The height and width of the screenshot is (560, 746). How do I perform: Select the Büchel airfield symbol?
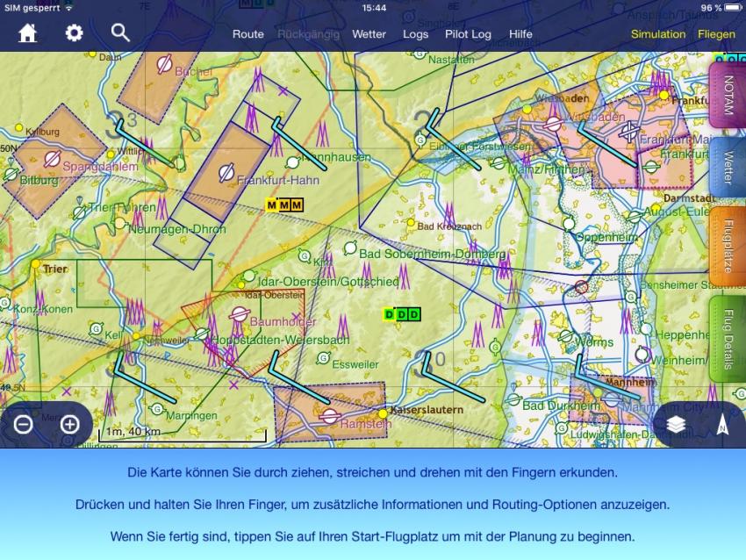164,64
